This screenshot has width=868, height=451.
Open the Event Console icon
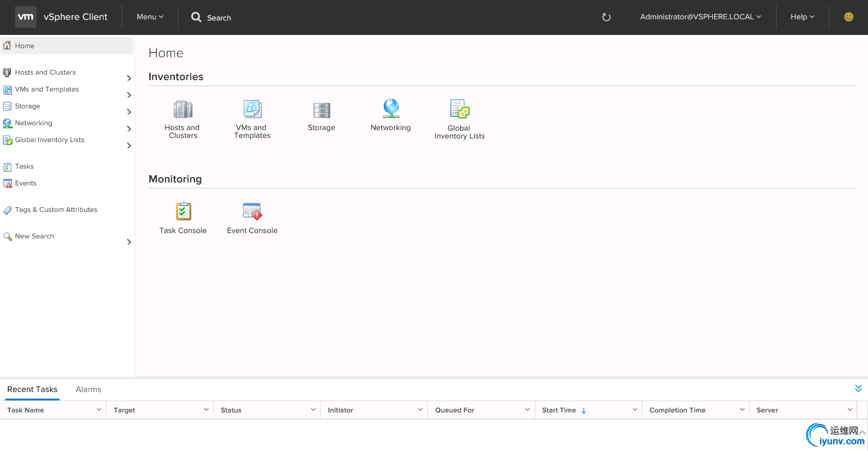coord(253,211)
